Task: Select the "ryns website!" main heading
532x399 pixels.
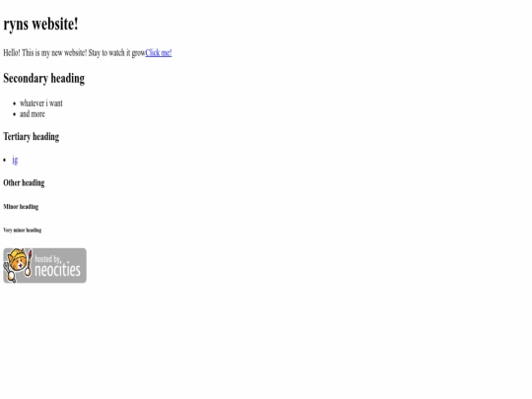Action: pos(40,24)
